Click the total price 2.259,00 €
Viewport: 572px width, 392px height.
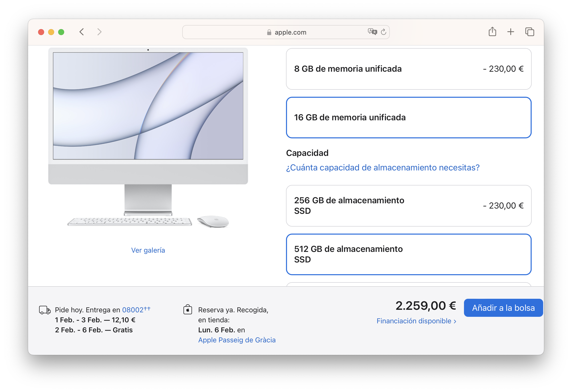tap(426, 306)
